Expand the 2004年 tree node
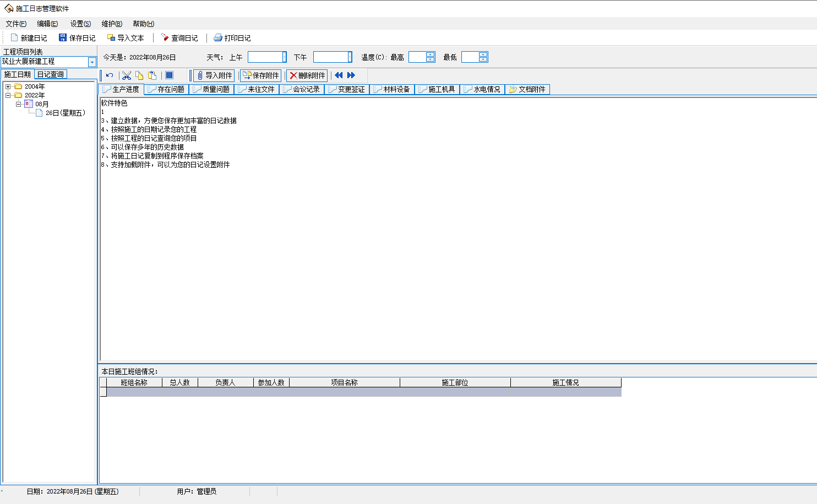 point(8,86)
